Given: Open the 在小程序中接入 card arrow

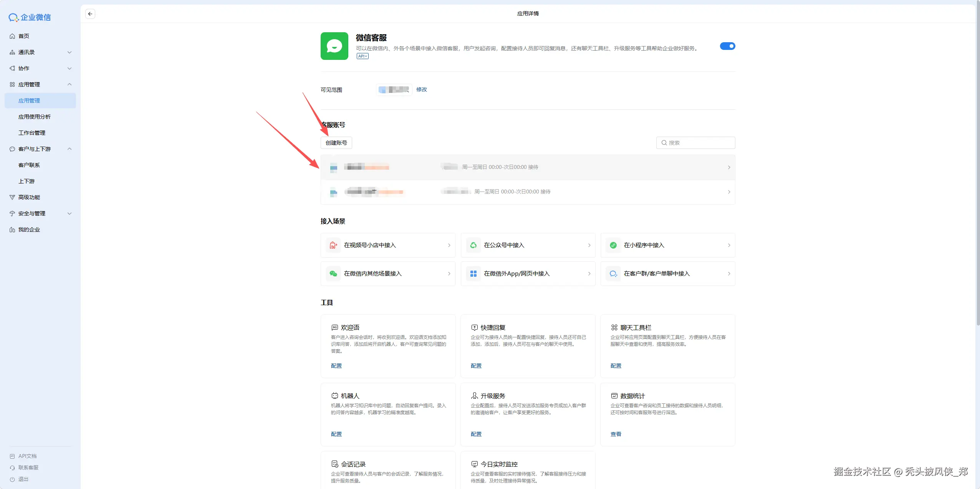Looking at the screenshot, I should [729, 245].
